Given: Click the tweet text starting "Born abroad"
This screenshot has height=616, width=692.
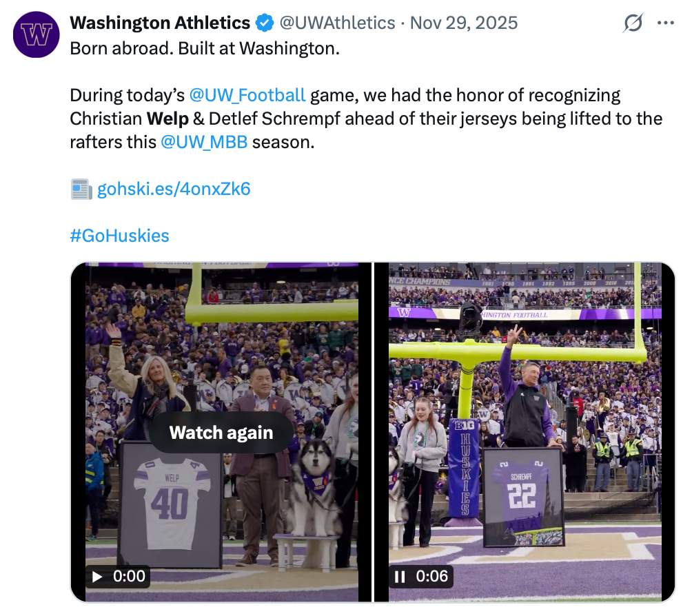Looking at the screenshot, I should [x=205, y=50].
